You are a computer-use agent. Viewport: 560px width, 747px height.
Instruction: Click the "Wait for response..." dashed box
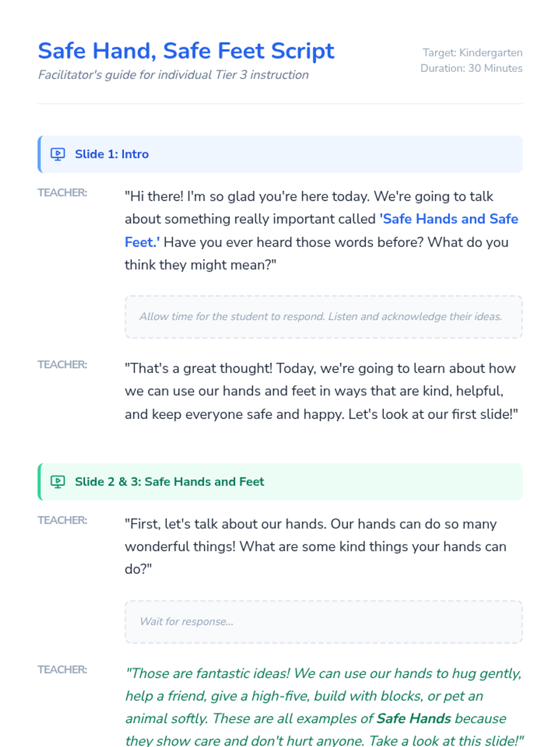(x=323, y=621)
